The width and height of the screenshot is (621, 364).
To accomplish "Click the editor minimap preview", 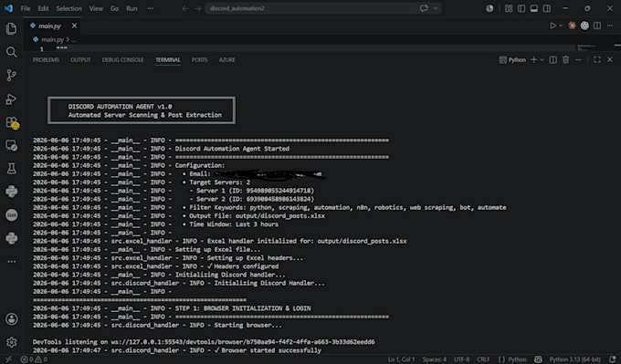I will 586,47.
